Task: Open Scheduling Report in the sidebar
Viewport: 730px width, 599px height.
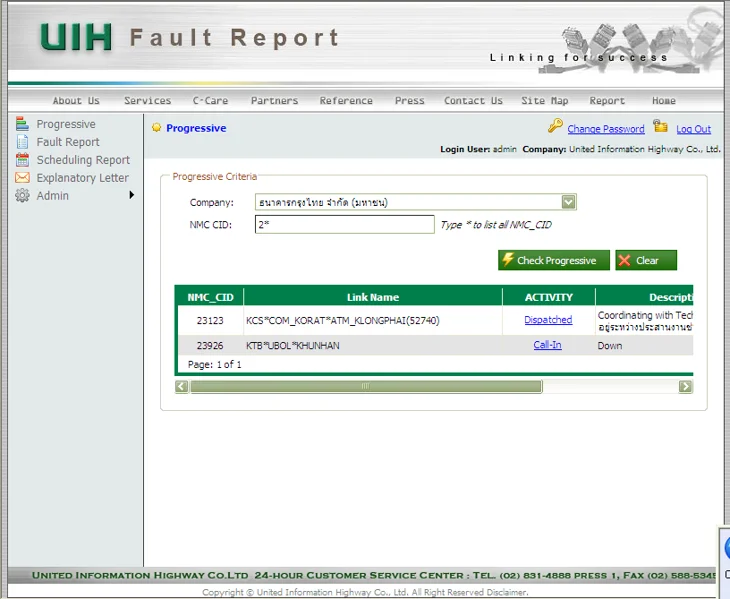Action: coord(83,160)
